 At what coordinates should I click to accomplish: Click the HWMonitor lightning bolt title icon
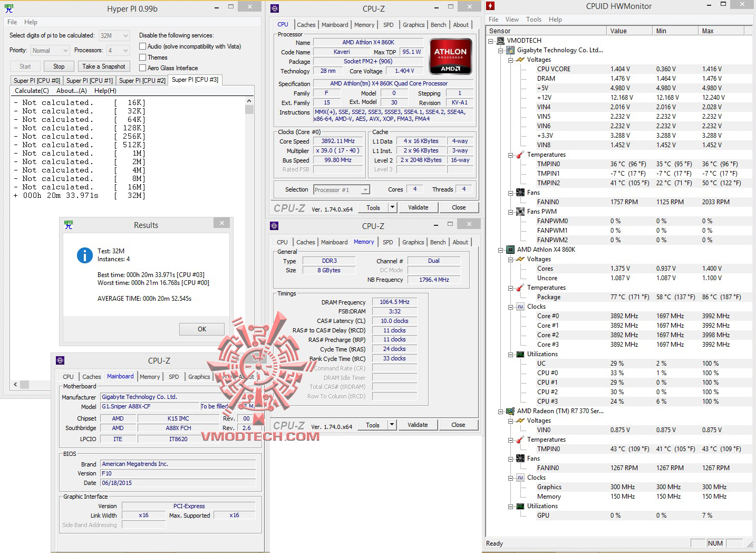491,6
